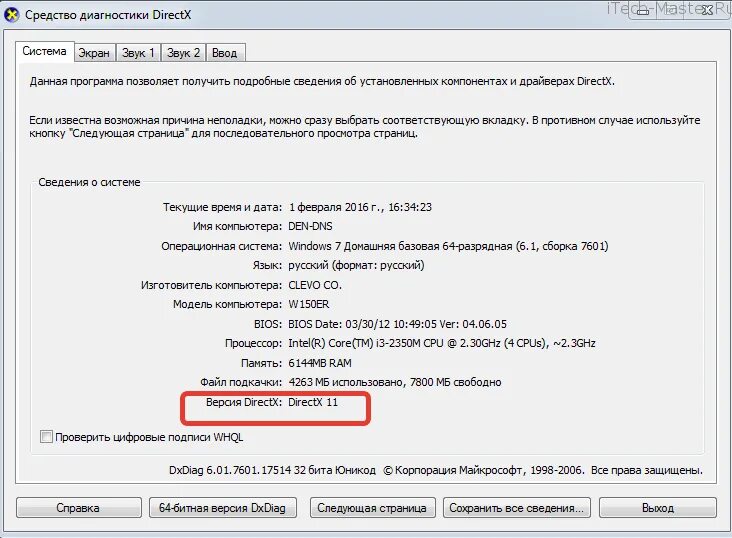Select processor value Intel(R) Core(TM) i3-2350M
Viewport: 732px width, 538px height.
coord(442,343)
